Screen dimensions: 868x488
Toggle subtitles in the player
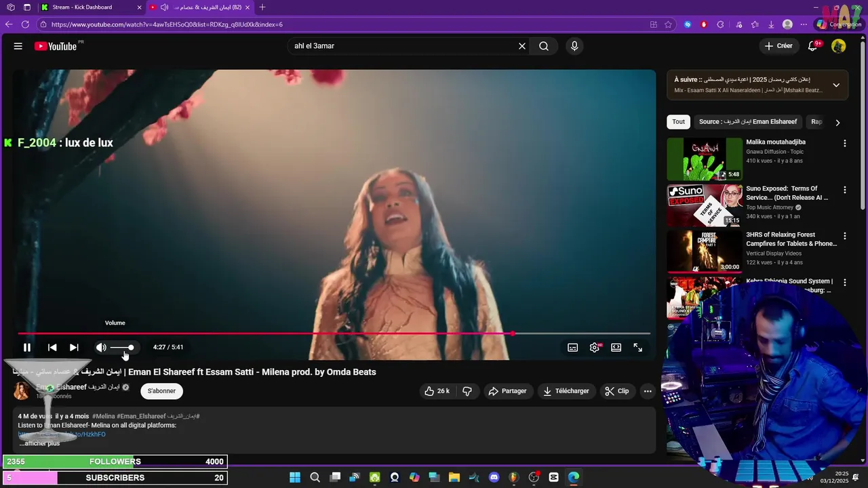[573, 347]
